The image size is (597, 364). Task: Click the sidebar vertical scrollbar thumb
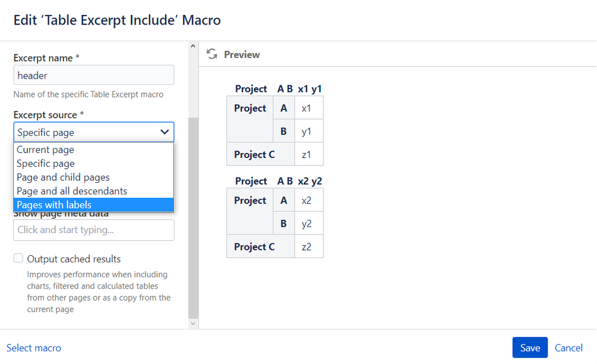193,215
